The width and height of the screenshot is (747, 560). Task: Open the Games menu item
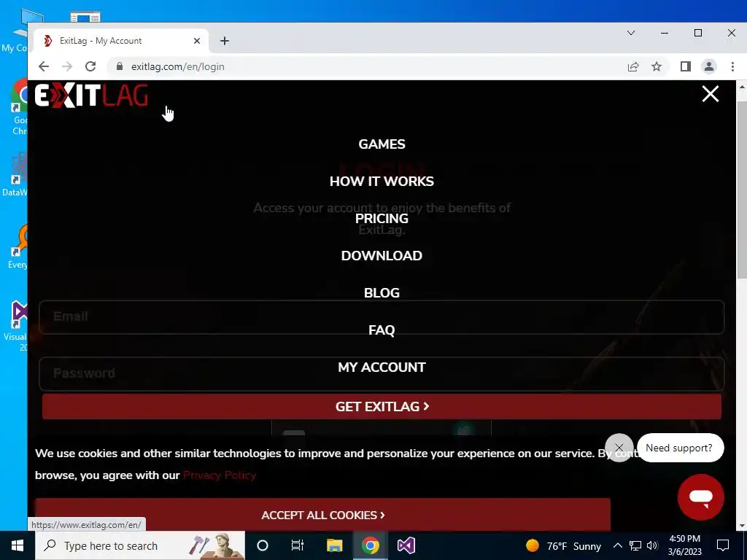pyautogui.click(x=382, y=144)
